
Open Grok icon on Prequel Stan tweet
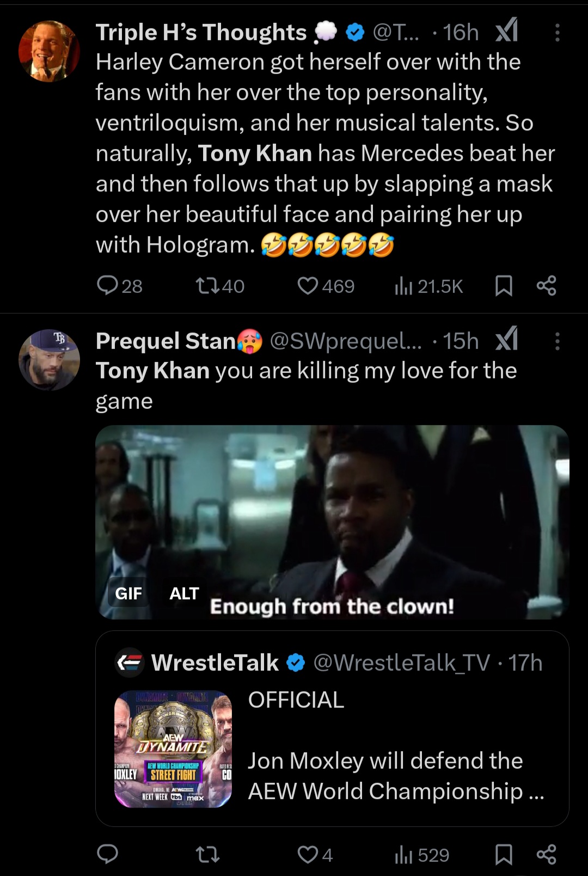click(x=506, y=340)
